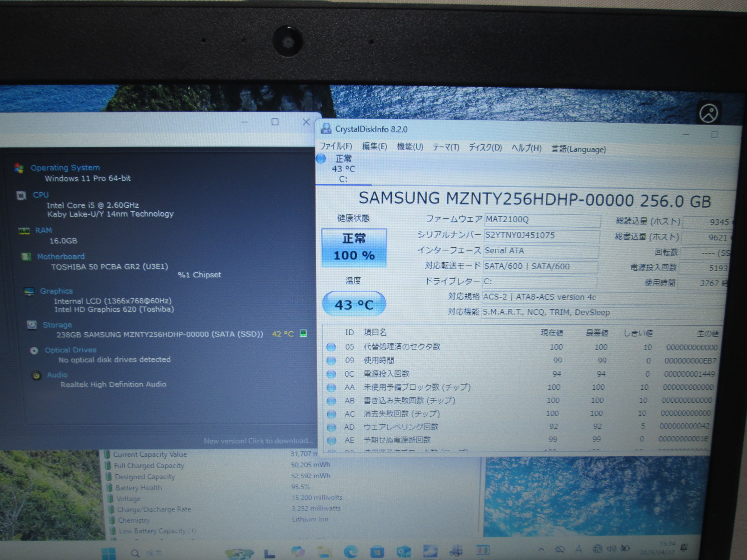747x560 pixels.
Task: Open the 機能(U) menu
Action: pyautogui.click(x=410, y=147)
